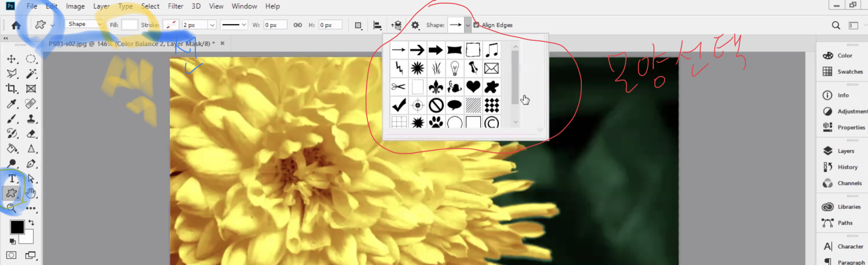The image size is (868, 265).
Task: Click the Home icon in options bar
Action: (x=16, y=25)
